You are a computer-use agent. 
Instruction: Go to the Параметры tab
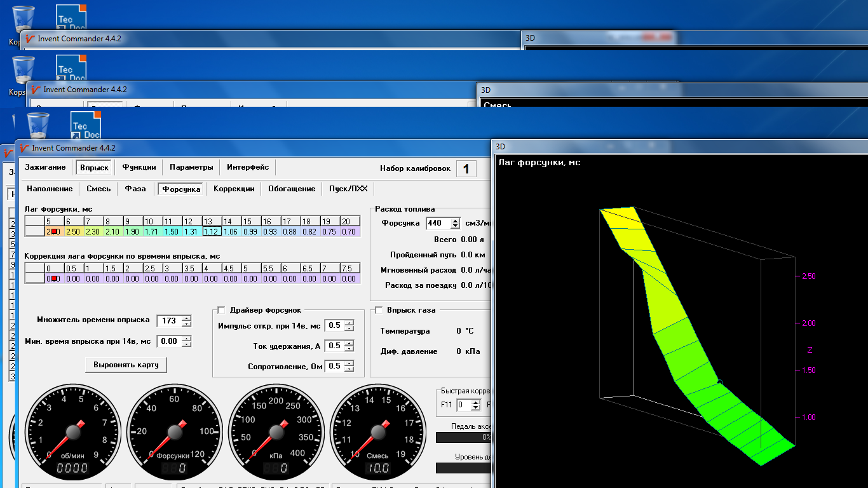pos(191,167)
